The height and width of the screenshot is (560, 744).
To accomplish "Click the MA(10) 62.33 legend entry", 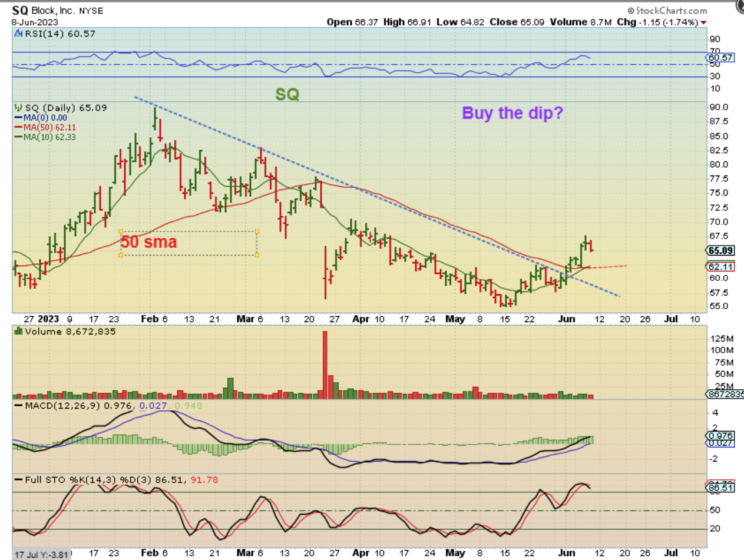I will click(x=45, y=137).
